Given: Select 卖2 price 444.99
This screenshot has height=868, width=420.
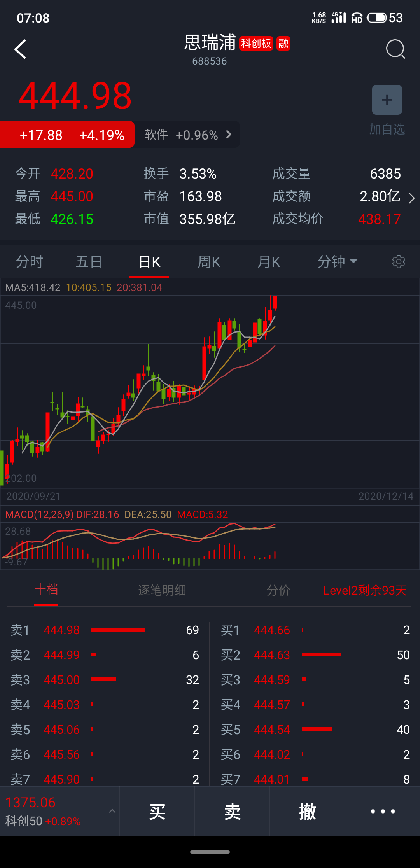Looking at the screenshot, I should pyautogui.click(x=62, y=655).
